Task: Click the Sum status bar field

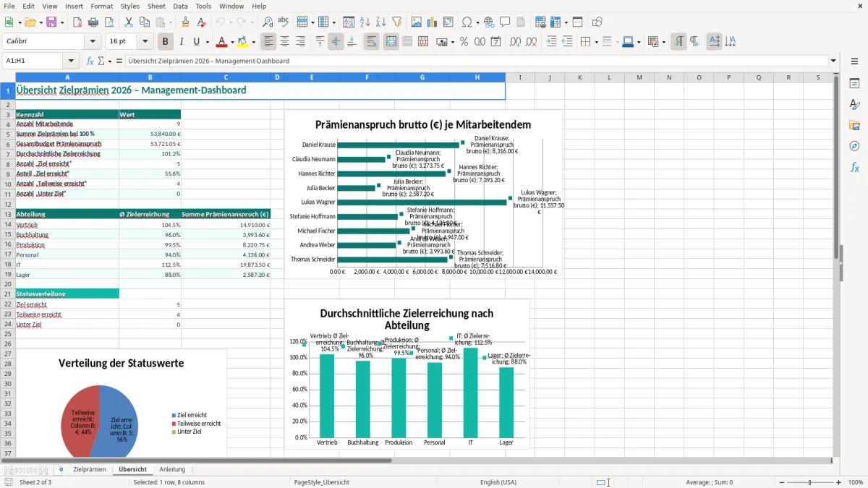Action: click(x=710, y=482)
